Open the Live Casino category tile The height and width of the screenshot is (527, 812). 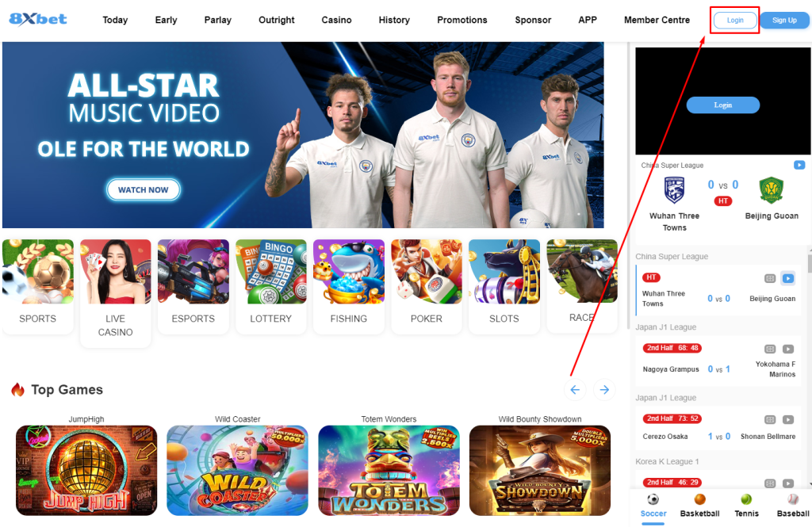tap(116, 293)
